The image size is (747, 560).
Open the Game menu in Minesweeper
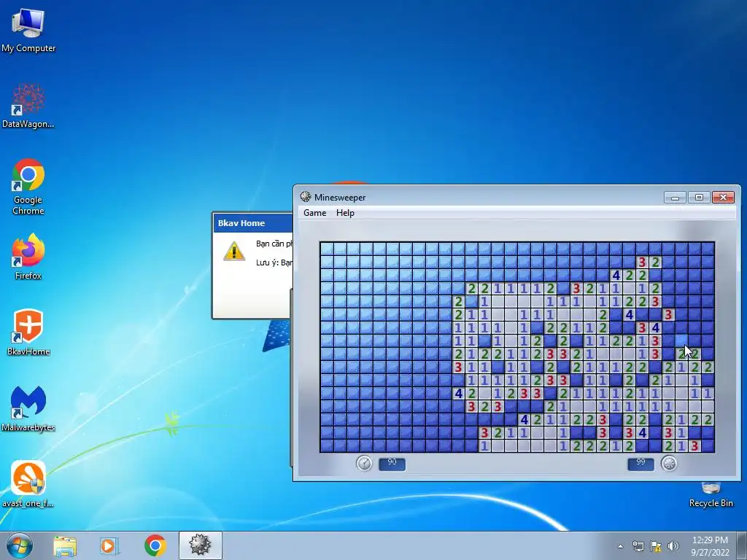click(315, 213)
